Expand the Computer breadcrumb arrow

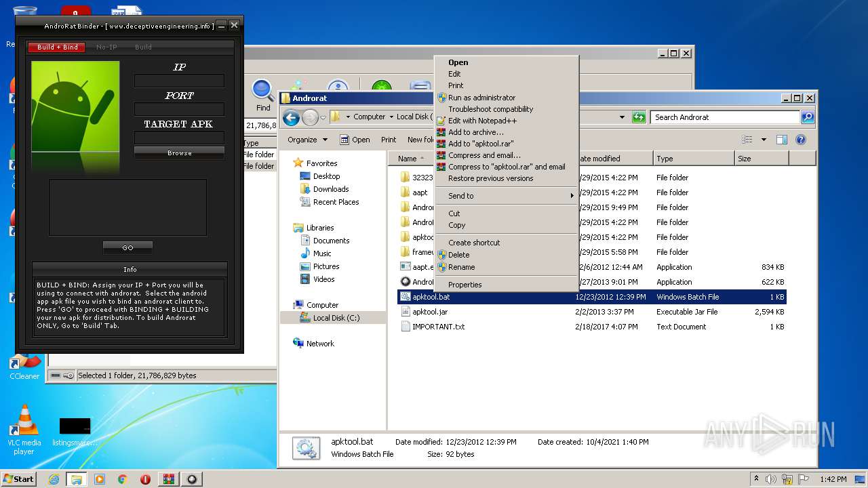tap(391, 117)
